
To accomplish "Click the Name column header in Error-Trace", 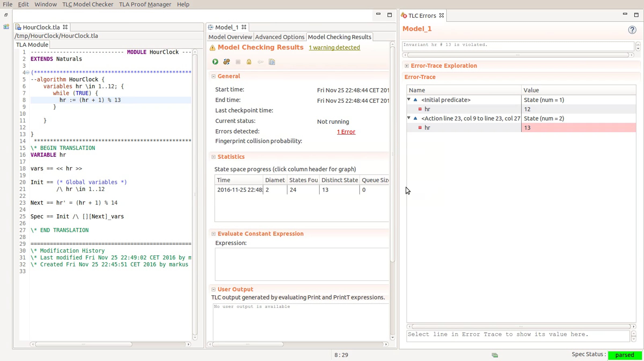I will (464, 90).
